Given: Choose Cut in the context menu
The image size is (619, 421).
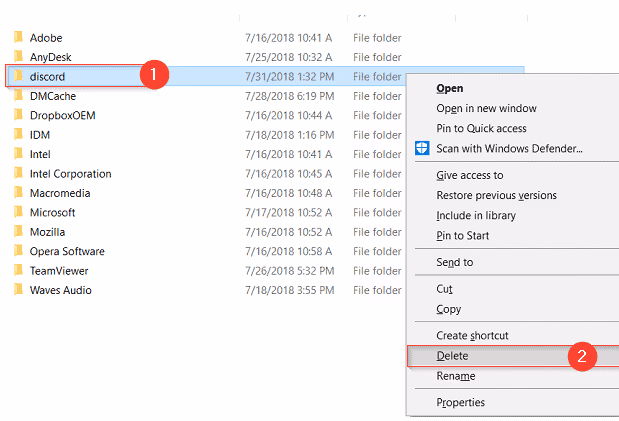Looking at the screenshot, I should coord(444,289).
